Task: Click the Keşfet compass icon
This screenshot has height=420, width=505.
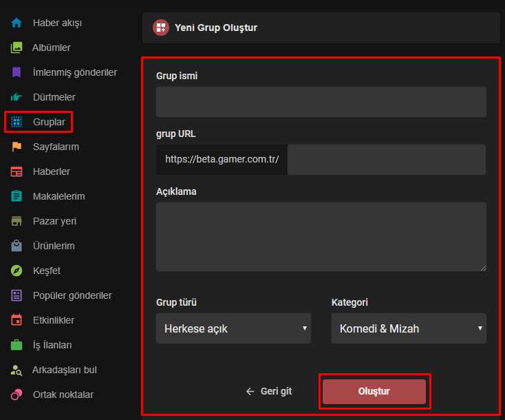Action: [x=17, y=271]
